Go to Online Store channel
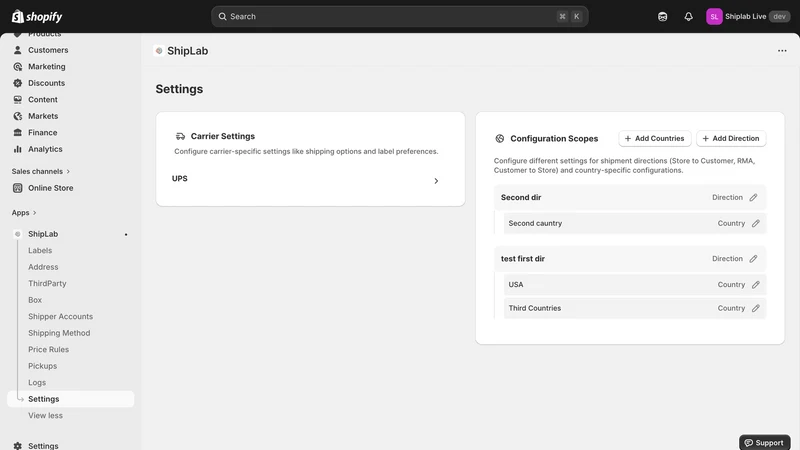This screenshot has width=800, height=450. click(x=51, y=188)
